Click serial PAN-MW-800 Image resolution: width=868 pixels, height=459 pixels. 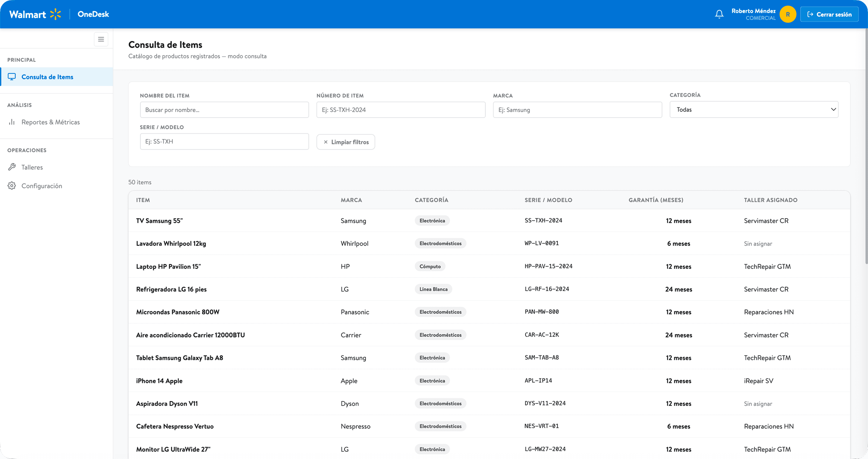[542, 312]
